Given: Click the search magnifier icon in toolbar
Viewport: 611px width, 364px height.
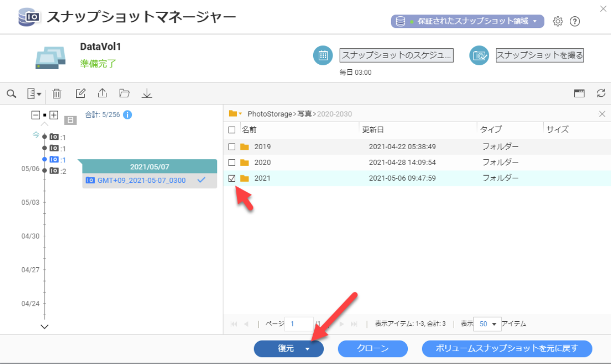Looking at the screenshot, I should tap(11, 94).
